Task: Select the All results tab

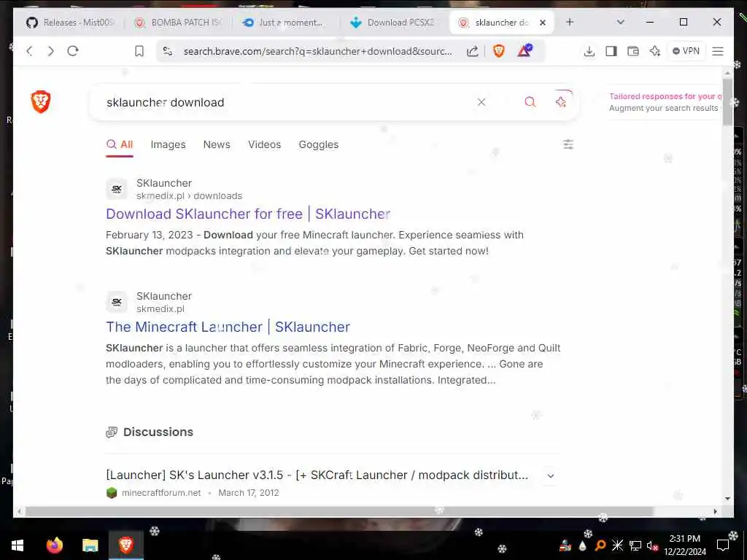Action: coord(120,144)
